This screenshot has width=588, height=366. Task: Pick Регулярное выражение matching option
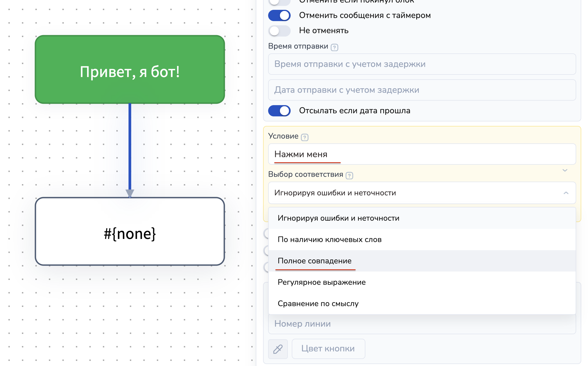coord(321,282)
